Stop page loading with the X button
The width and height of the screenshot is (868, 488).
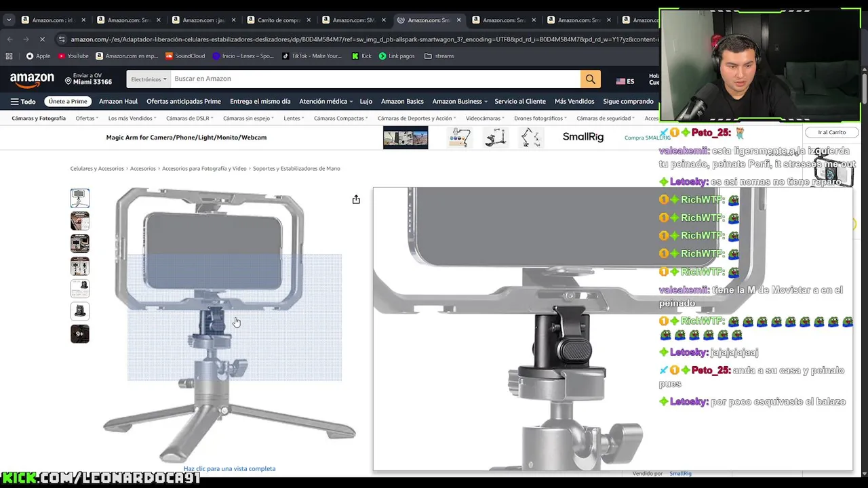(42, 39)
